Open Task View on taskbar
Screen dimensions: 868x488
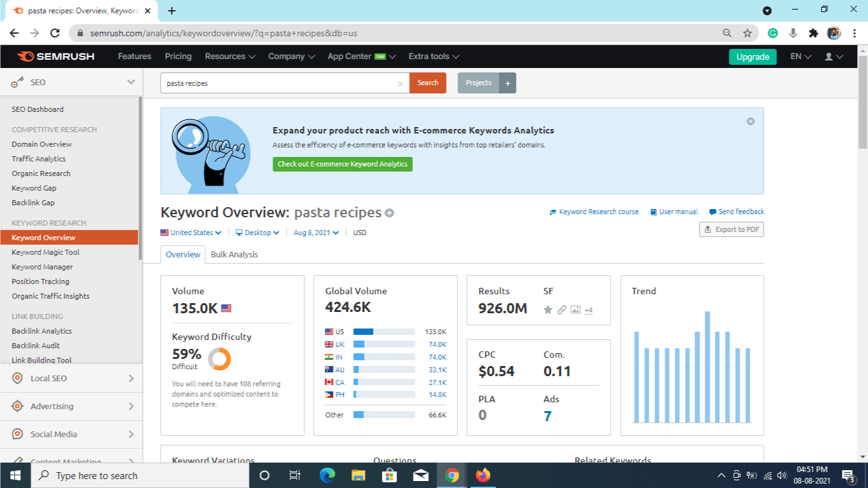[295, 475]
